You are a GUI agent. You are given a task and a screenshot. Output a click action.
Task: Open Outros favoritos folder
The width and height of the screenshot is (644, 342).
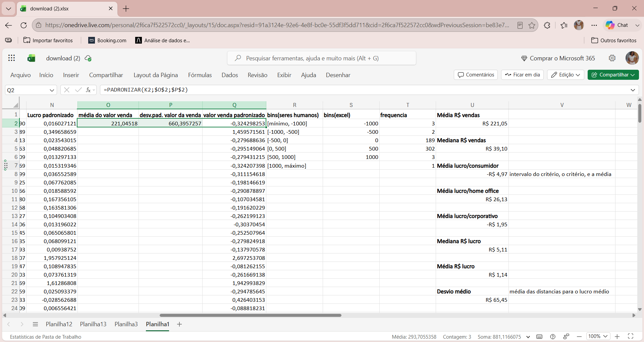coord(614,40)
